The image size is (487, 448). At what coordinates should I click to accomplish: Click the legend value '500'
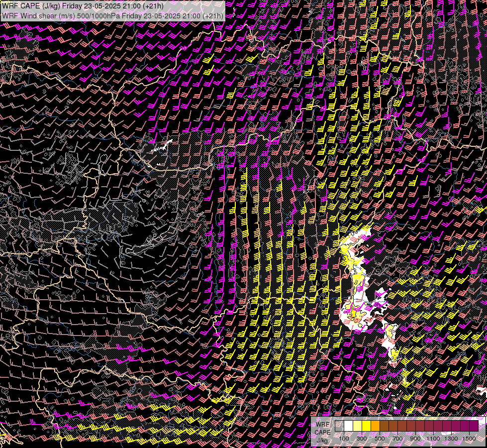click(x=380, y=439)
